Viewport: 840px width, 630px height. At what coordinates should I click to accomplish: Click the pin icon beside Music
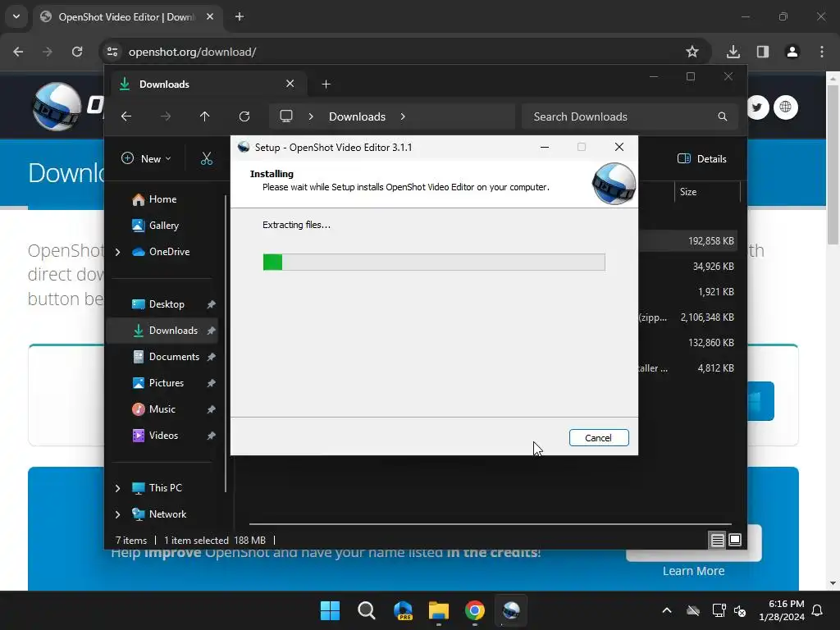[211, 409]
